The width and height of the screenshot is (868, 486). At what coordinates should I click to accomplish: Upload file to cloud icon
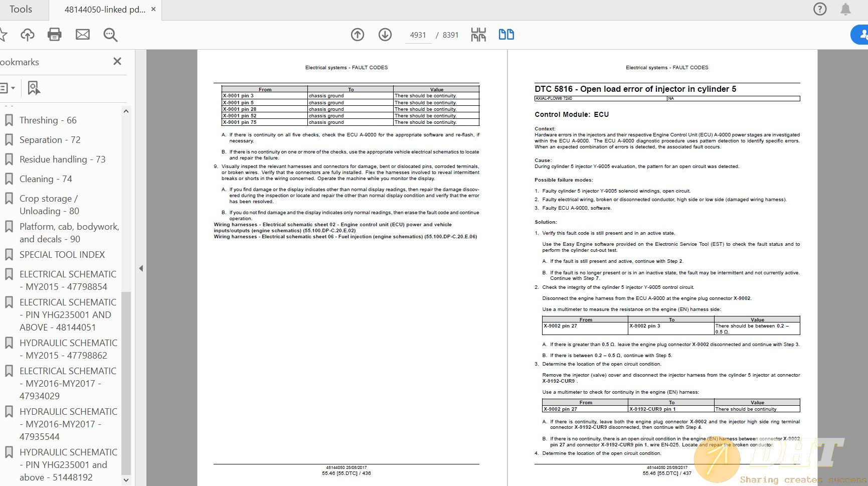(x=28, y=35)
